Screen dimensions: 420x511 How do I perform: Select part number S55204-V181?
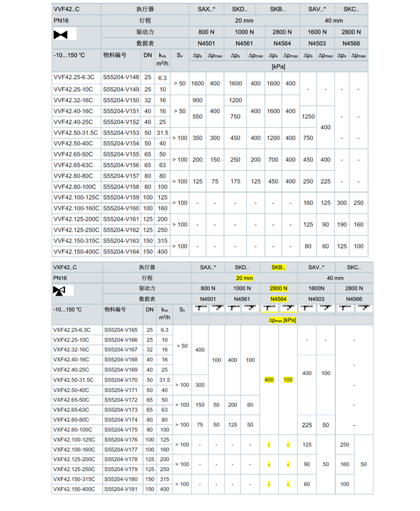coord(121,489)
